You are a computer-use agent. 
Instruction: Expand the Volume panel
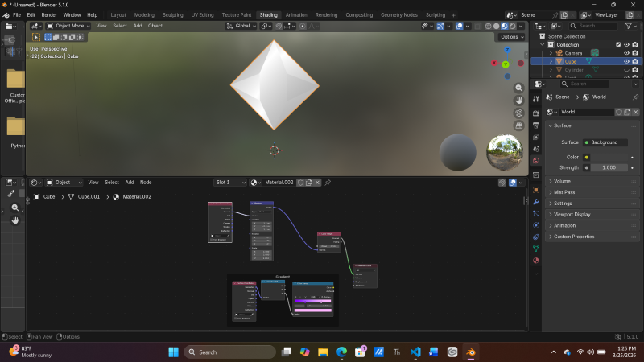[563, 181]
